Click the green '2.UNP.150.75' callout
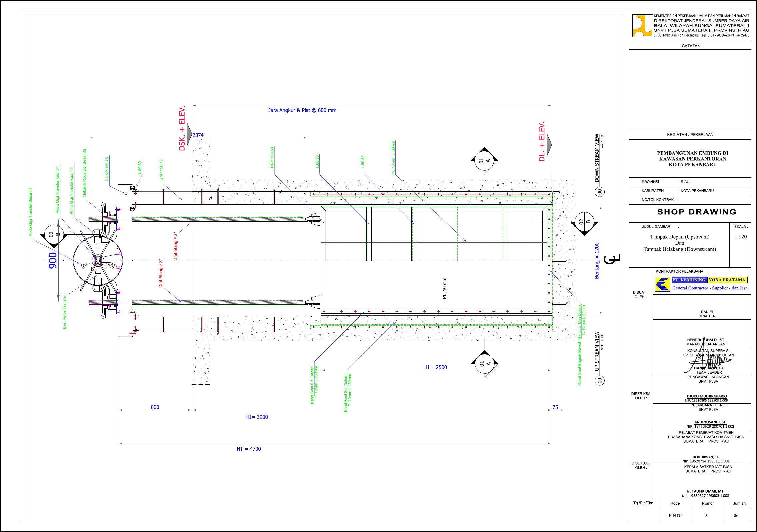The image size is (757, 532). [x=107, y=169]
